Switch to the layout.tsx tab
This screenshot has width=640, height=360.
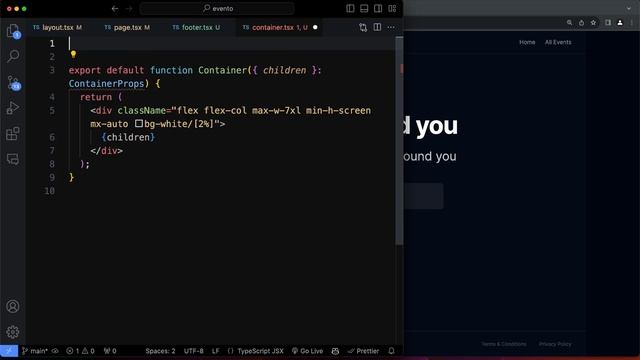coord(57,27)
